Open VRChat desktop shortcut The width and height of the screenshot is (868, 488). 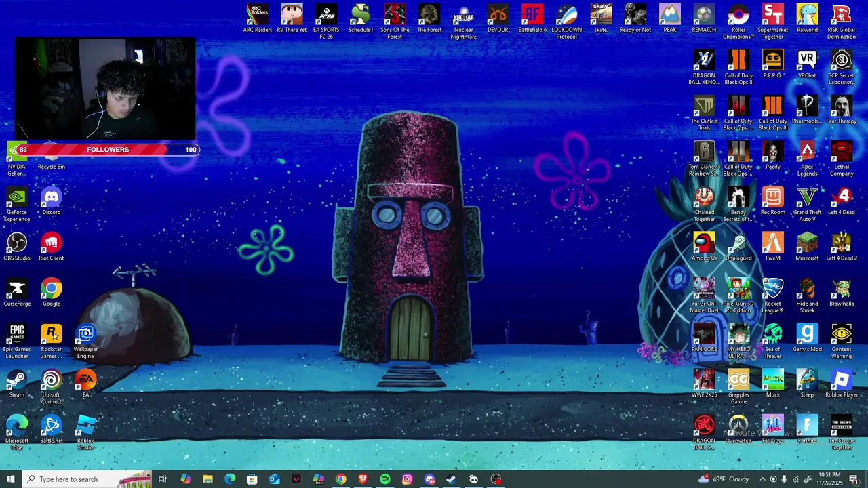(807, 64)
